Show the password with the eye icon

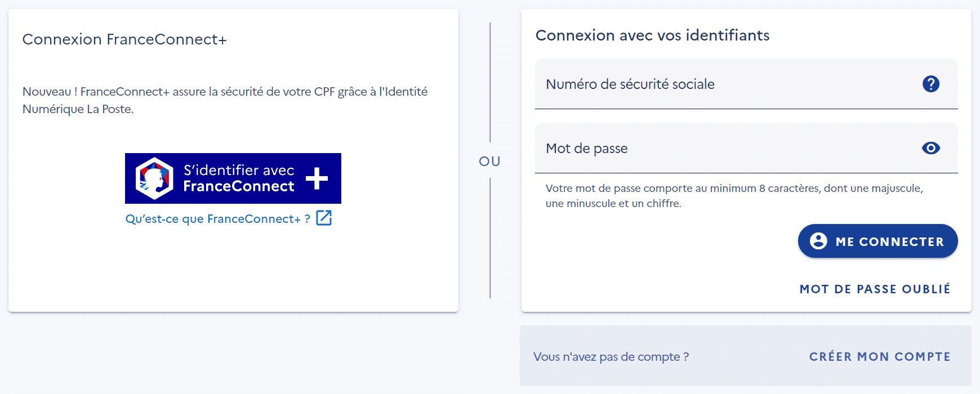coord(930,148)
